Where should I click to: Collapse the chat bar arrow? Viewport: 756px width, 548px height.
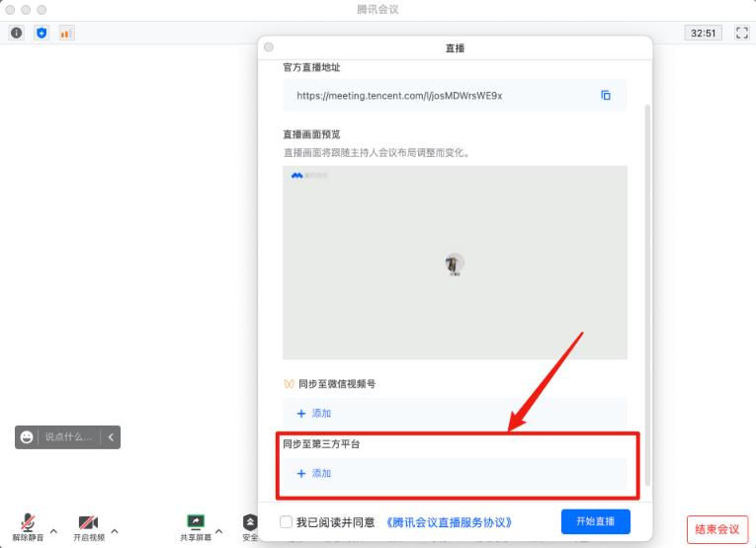point(111,437)
